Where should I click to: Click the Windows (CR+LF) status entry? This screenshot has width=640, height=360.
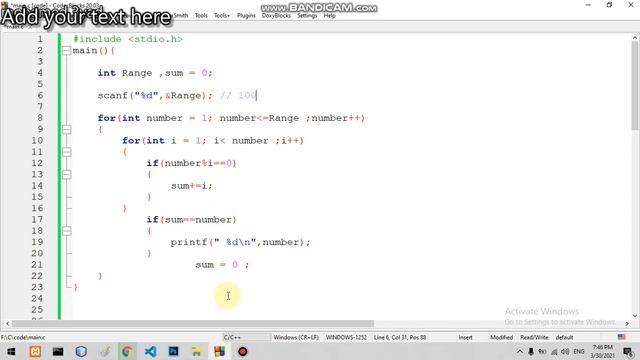[296, 338]
